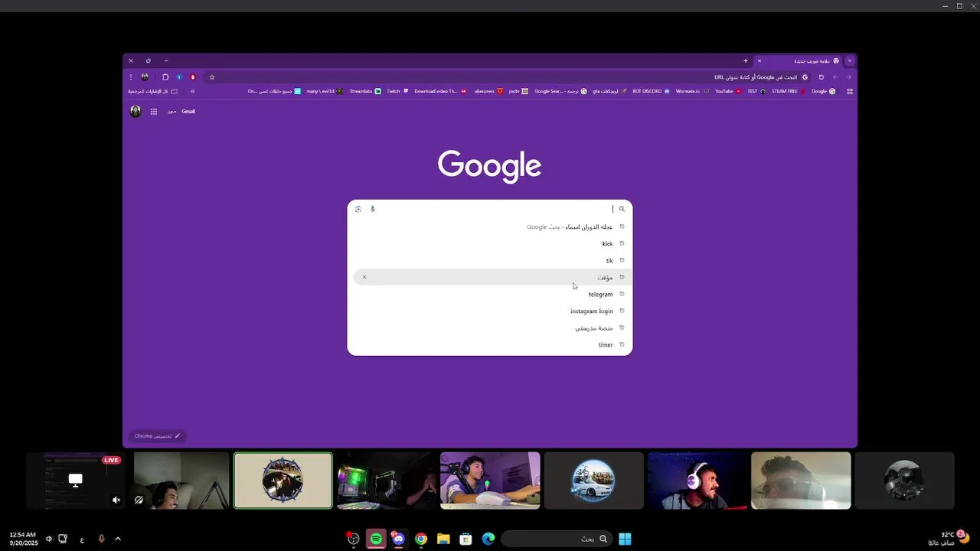This screenshot has height=551, width=980.
Task: Open the YouTube bookmark
Action: (728, 91)
